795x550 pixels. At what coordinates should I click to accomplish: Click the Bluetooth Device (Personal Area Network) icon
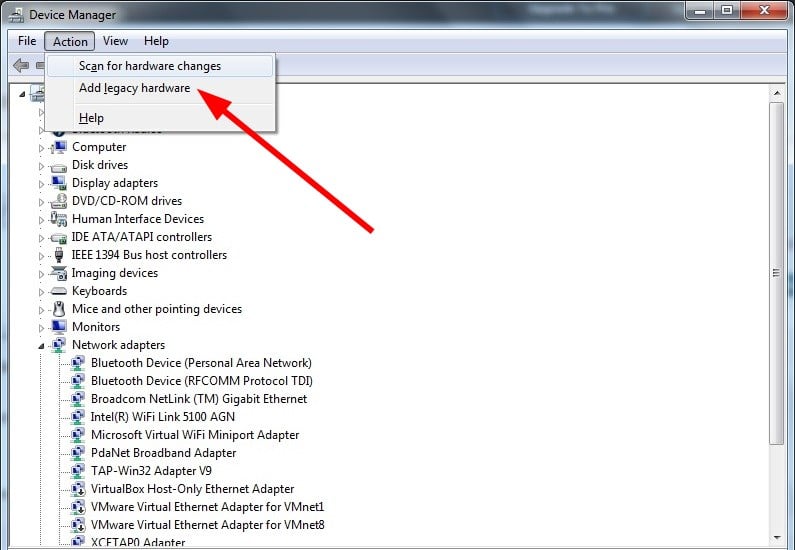pos(78,363)
